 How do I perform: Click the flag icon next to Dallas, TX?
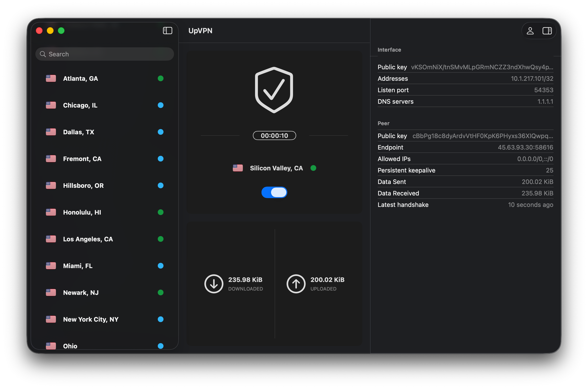[51, 132]
